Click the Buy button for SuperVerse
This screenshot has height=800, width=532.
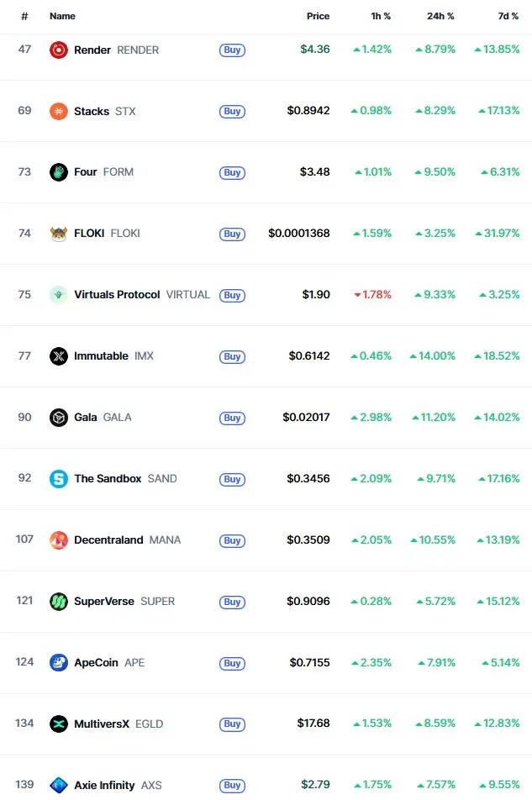pos(232,602)
